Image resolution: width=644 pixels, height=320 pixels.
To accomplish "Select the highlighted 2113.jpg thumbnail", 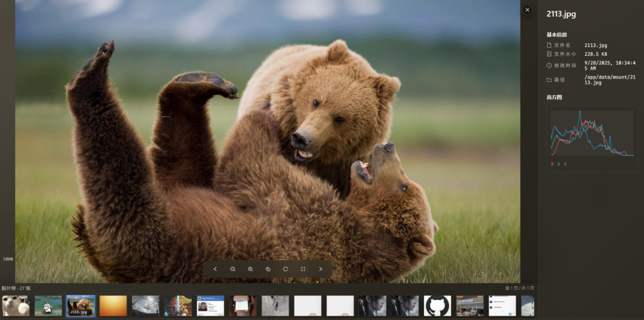I will click(x=80, y=306).
